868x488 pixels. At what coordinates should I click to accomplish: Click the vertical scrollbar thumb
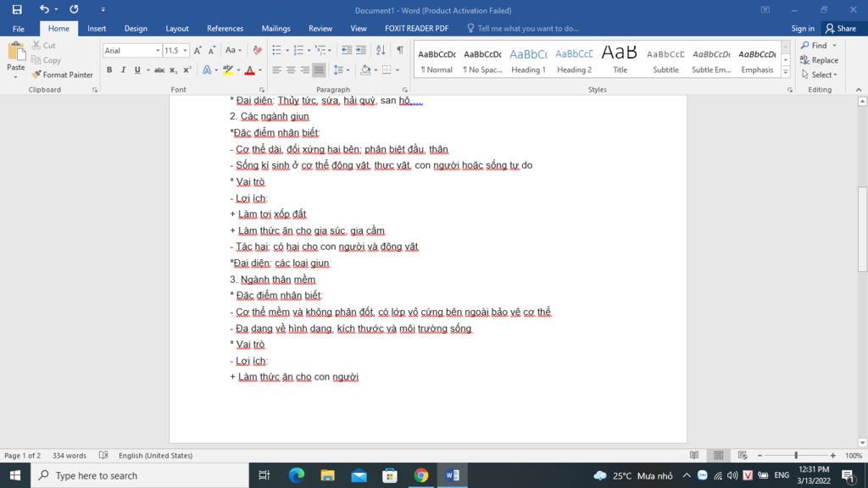coord(862,229)
